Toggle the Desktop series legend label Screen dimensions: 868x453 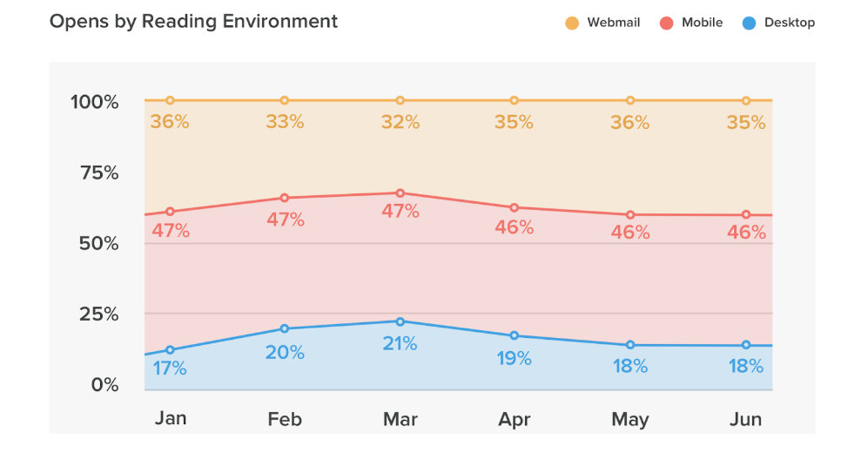tap(789, 23)
